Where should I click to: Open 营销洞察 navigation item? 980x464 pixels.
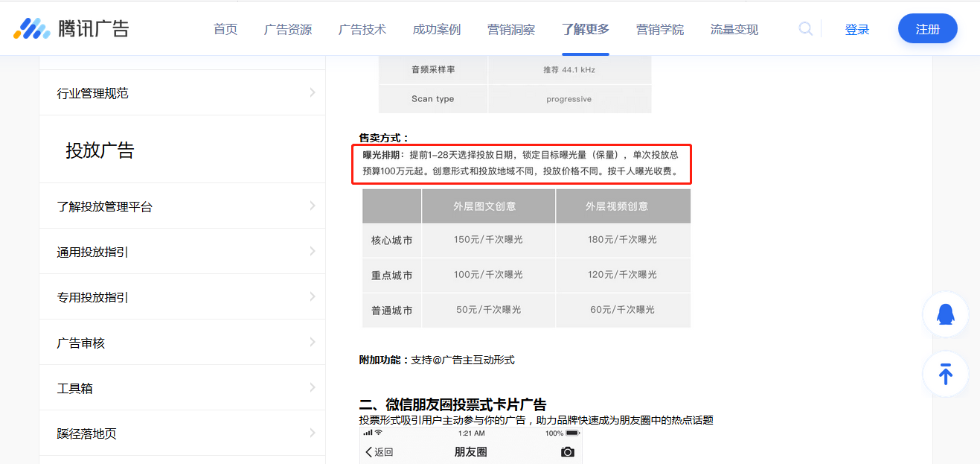pyautogui.click(x=511, y=29)
